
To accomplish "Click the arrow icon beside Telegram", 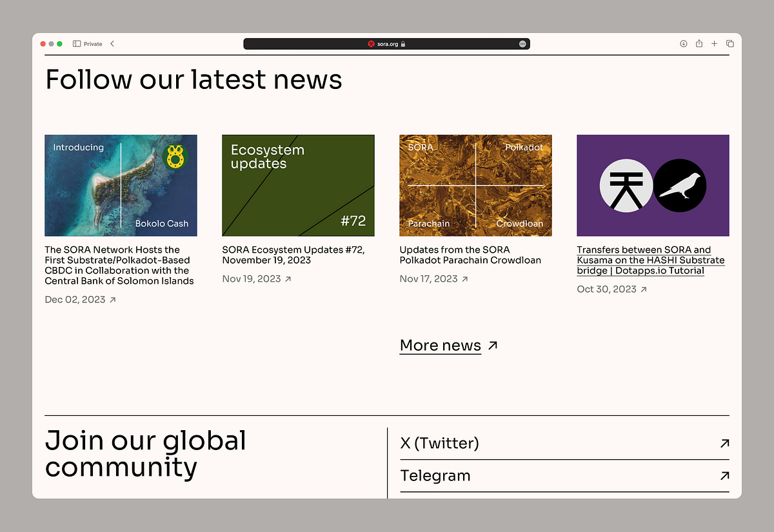I will [724, 476].
